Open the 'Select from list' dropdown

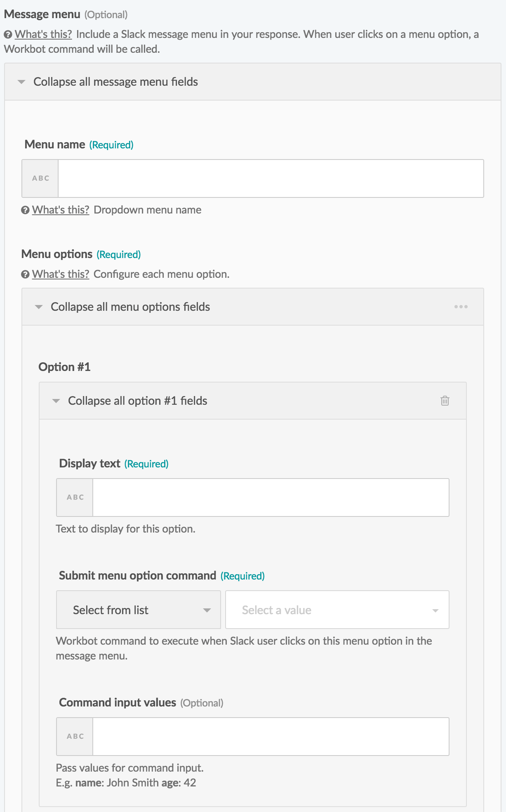(139, 610)
